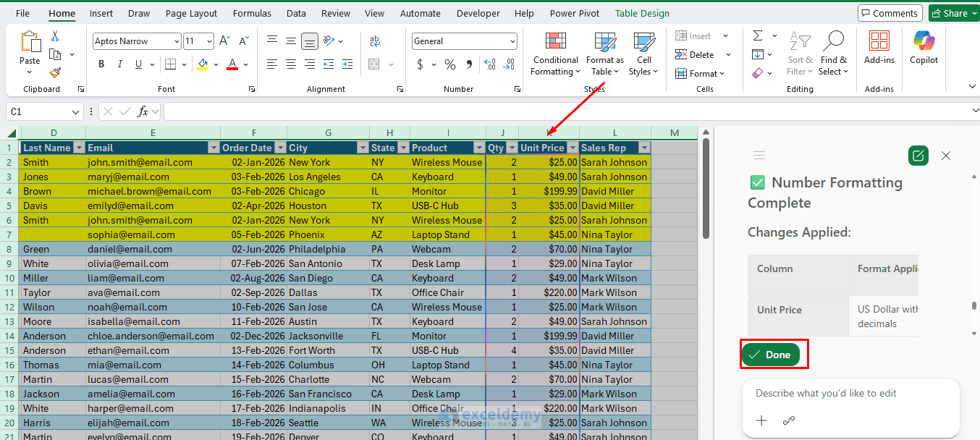Click the Paste clipboard icon
This screenshot has height=440, width=980.
point(30,42)
